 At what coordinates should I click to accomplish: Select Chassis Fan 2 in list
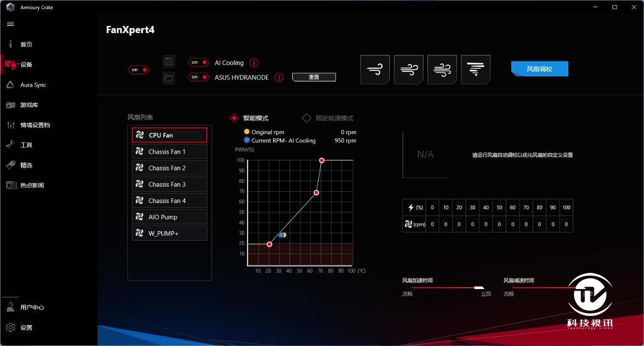(169, 168)
